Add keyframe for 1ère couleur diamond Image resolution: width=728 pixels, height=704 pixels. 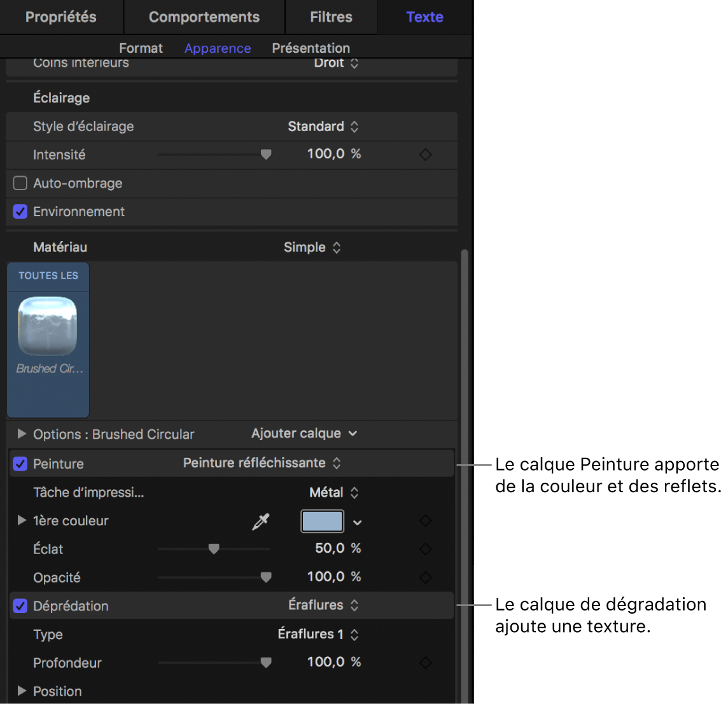(425, 521)
